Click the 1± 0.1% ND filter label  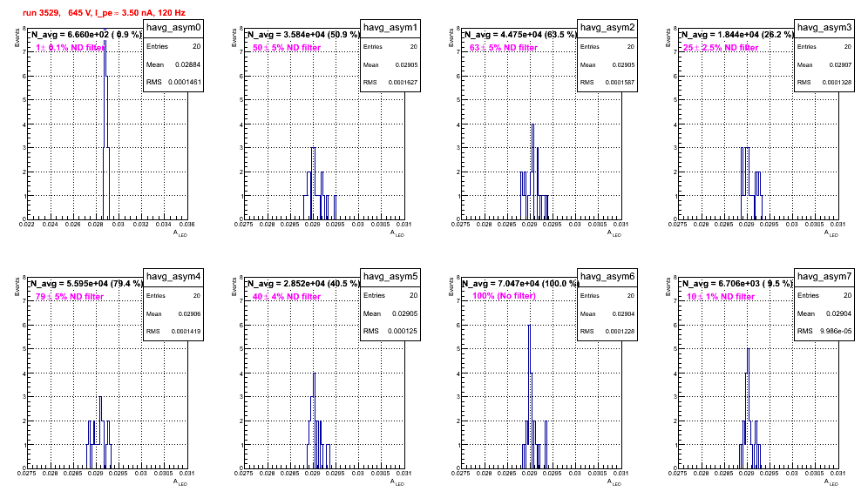tap(71, 48)
